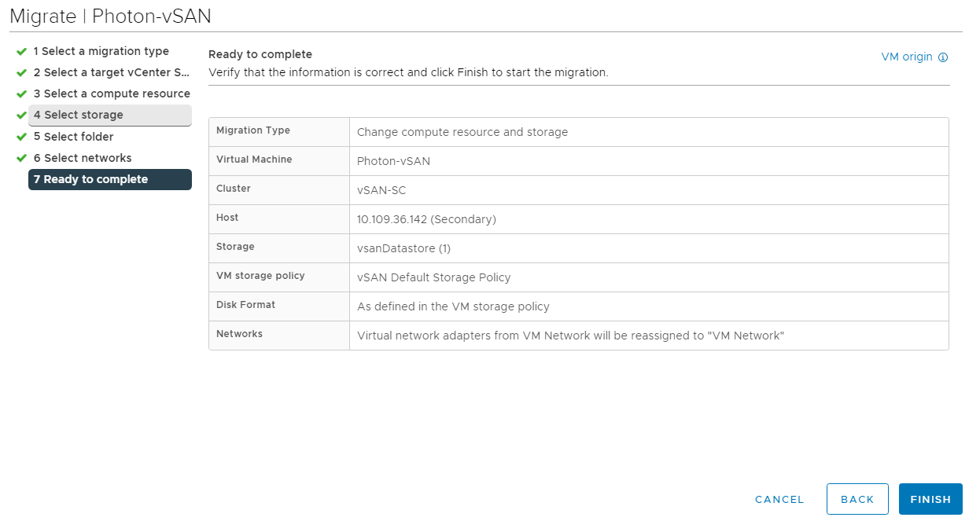980x521 pixels.
Task: Click the Host row showing 10.109.36.142
Action: (426, 219)
